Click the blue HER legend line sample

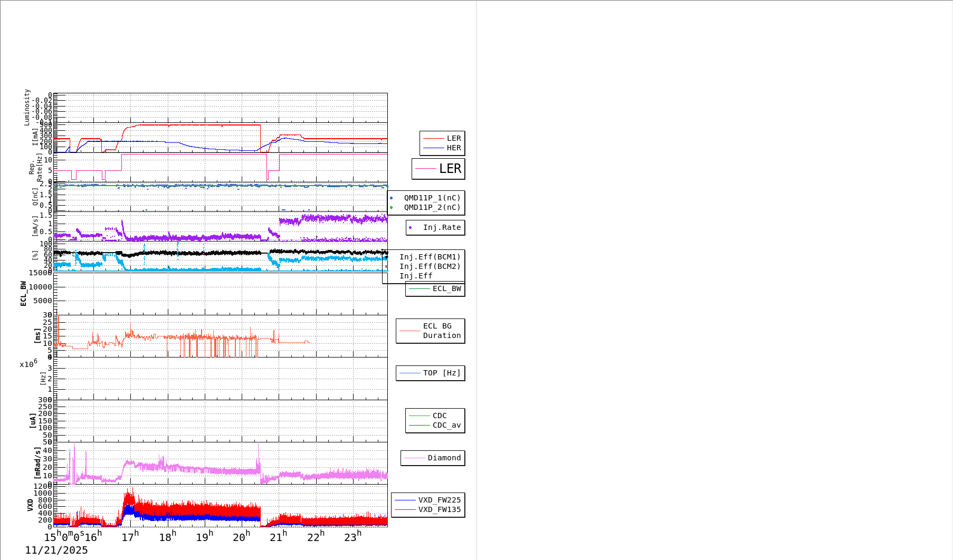pos(434,148)
